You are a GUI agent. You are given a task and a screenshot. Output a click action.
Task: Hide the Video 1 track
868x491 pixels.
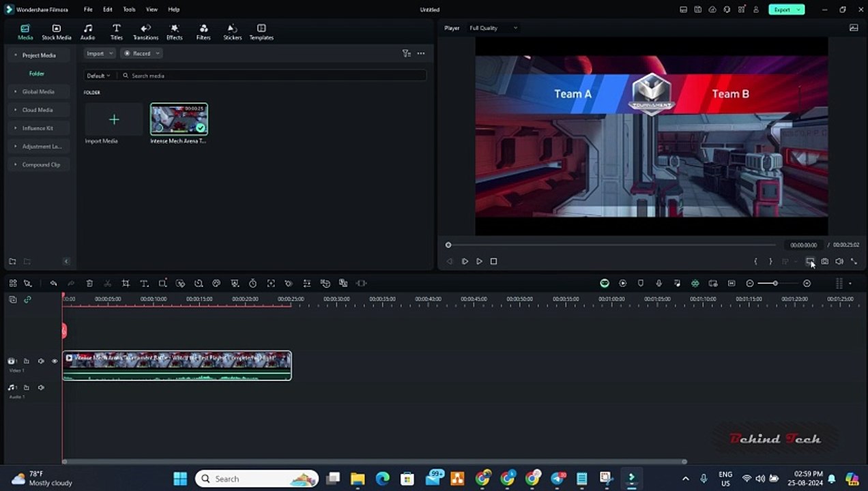(55, 361)
